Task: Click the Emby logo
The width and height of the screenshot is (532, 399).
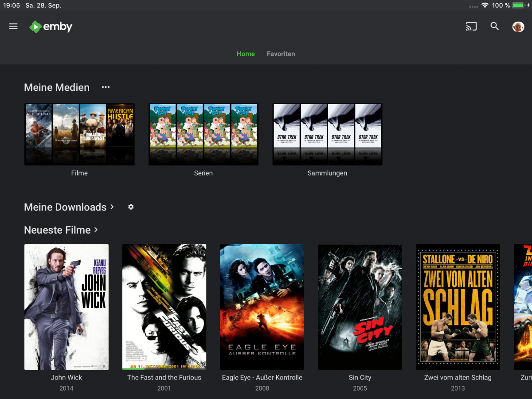Action: (x=51, y=27)
